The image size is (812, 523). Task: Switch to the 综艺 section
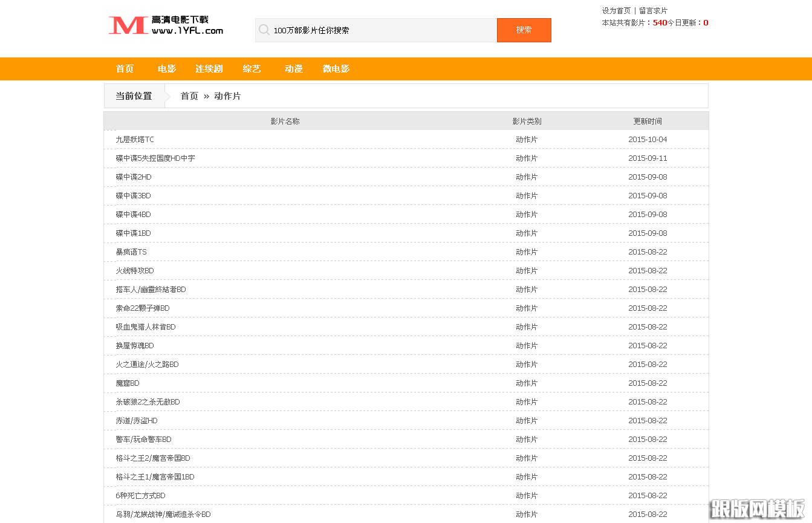coord(252,69)
